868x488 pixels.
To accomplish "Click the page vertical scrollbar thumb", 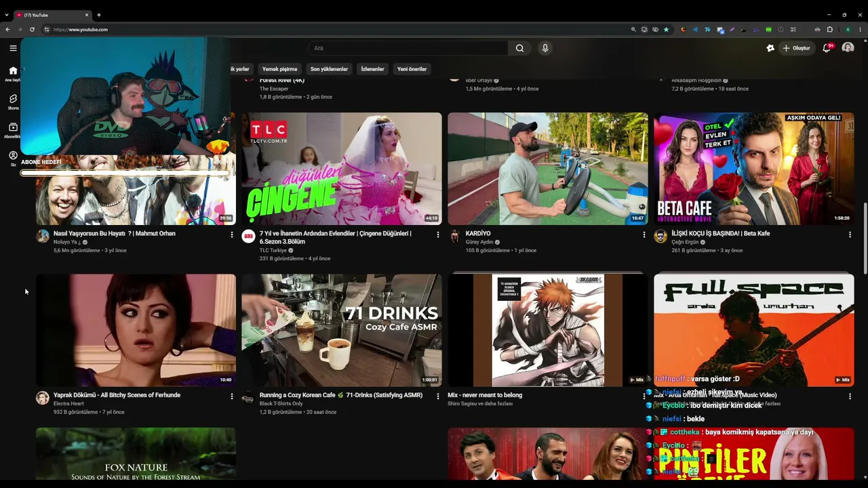I will [x=865, y=239].
